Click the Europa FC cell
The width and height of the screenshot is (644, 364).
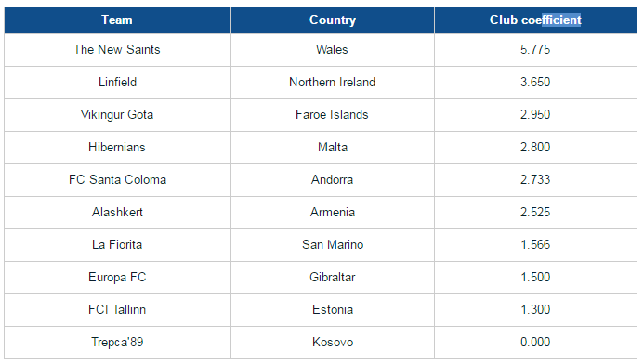coord(117,277)
